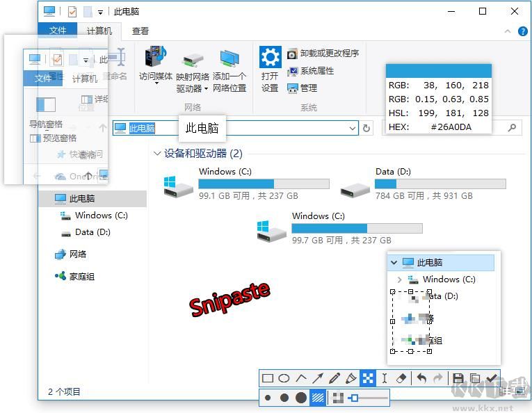
Task: Expand Windows (C:) in the pasted tree panel
Action: 399,280
